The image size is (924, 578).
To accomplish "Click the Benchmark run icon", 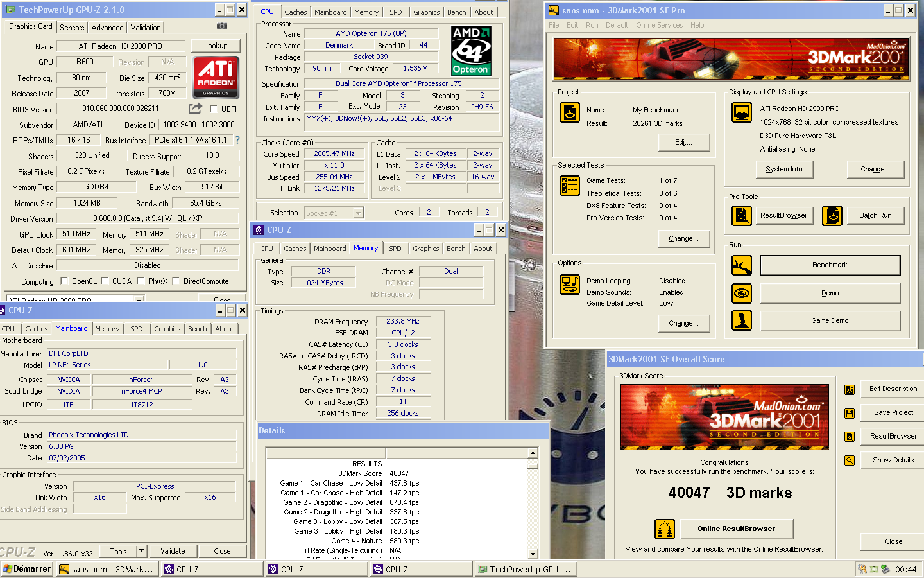I will (x=742, y=265).
